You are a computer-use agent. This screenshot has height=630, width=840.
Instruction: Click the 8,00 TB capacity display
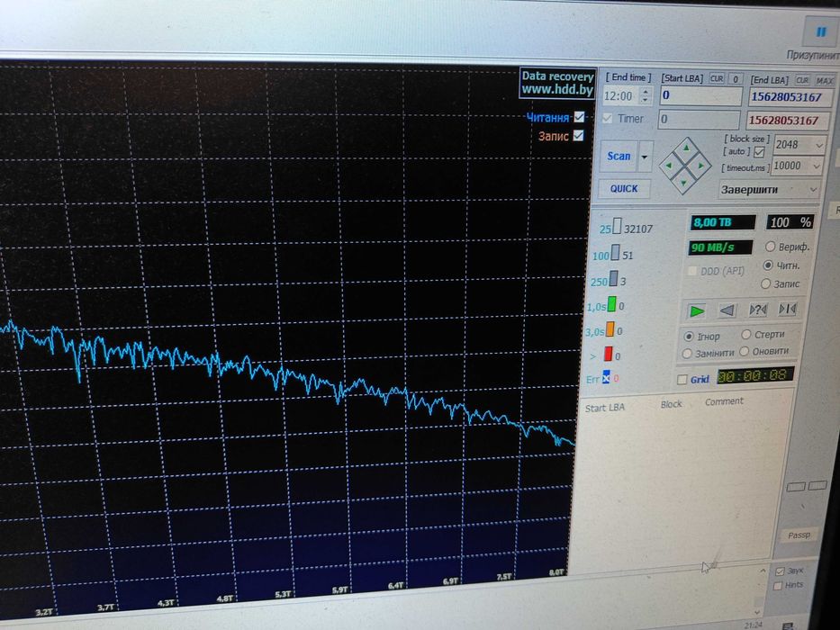(x=723, y=222)
